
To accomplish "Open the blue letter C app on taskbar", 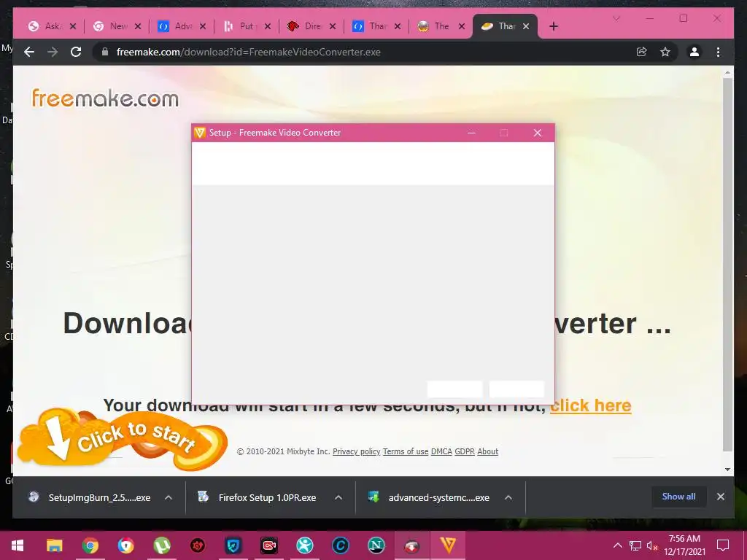I will click(341, 545).
